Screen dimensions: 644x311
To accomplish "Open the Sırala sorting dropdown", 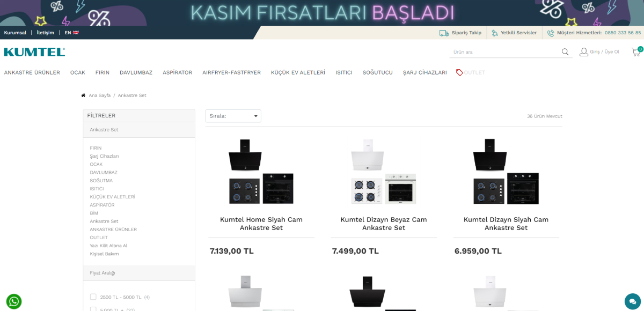I will click(233, 116).
